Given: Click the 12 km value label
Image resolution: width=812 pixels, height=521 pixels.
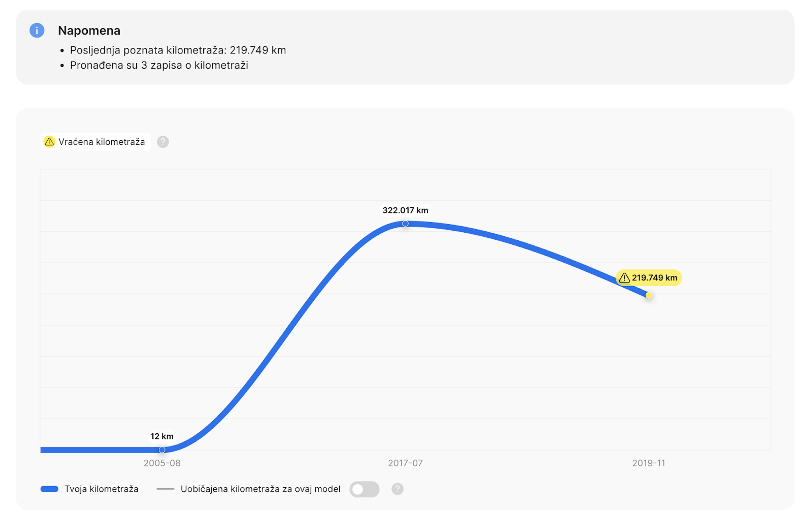Looking at the screenshot, I should click(162, 436).
